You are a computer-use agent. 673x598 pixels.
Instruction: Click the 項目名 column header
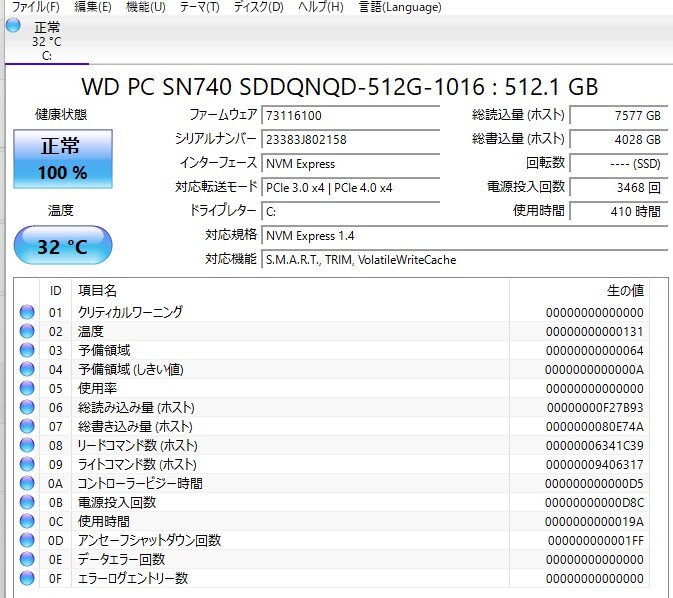click(x=98, y=290)
